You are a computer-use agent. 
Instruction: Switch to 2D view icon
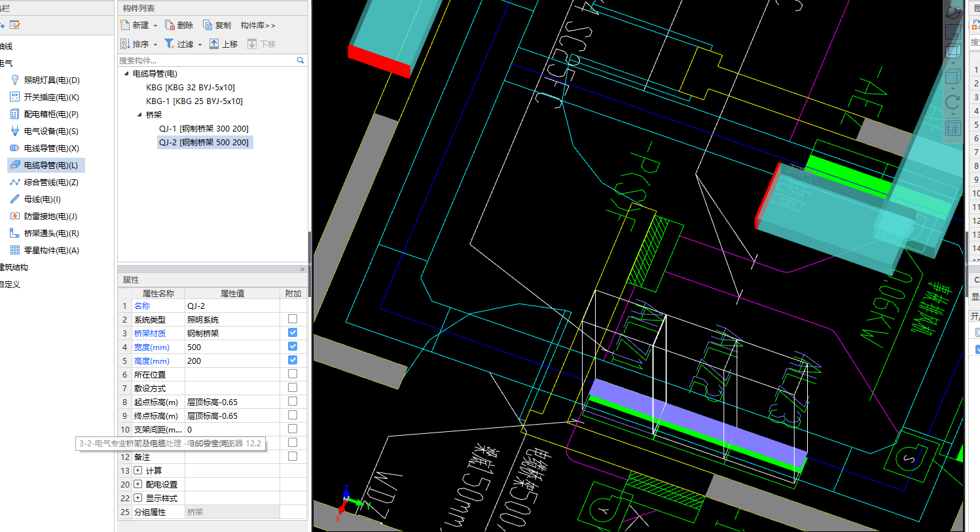953,31
